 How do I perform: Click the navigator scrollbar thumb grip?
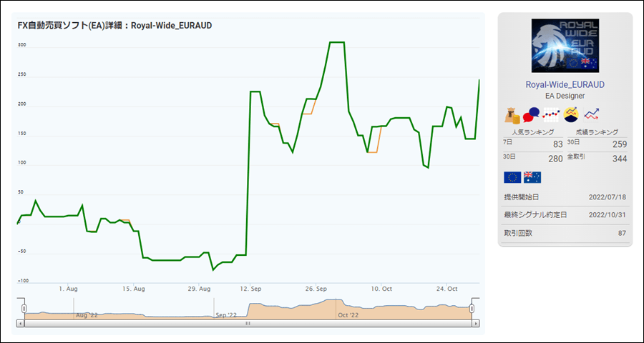[248, 323]
